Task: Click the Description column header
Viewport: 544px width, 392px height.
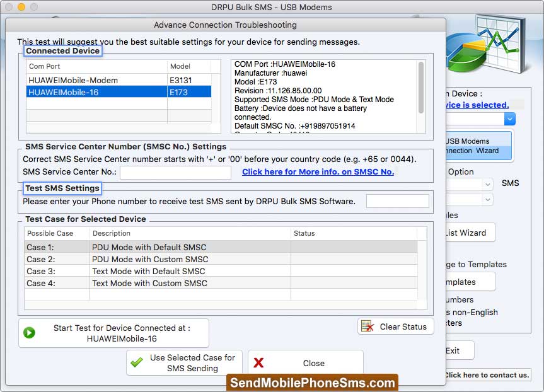Action: coord(190,233)
